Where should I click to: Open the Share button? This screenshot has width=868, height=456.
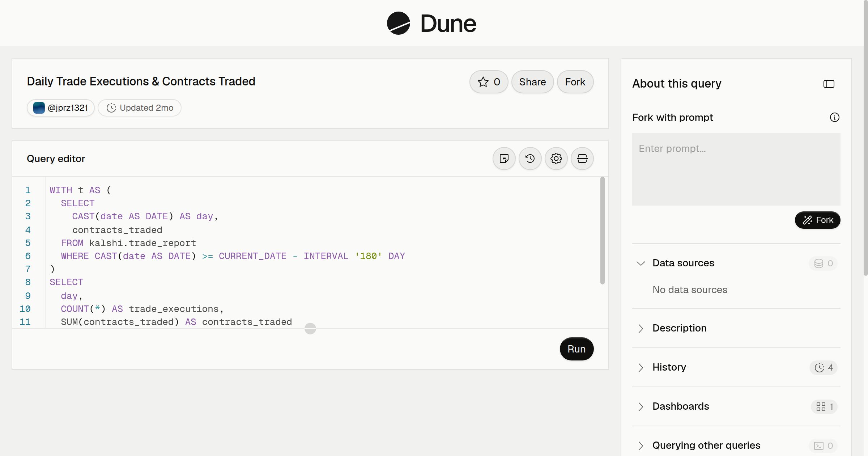point(532,82)
